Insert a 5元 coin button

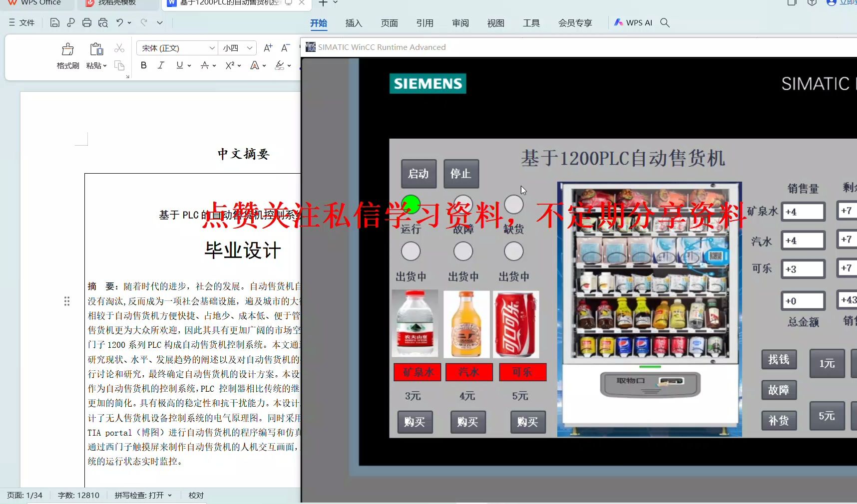pyautogui.click(x=827, y=416)
